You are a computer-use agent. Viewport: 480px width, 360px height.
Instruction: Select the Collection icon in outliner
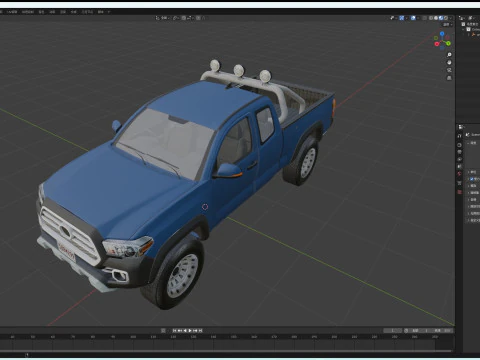point(468,29)
